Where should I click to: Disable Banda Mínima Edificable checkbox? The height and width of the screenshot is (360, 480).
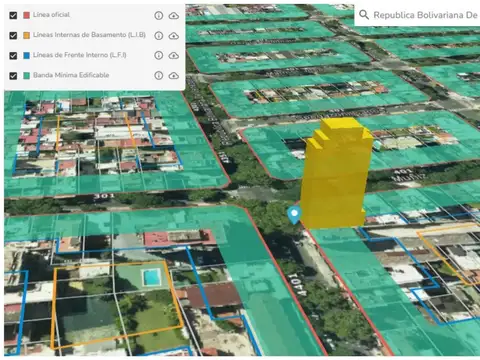(13, 76)
